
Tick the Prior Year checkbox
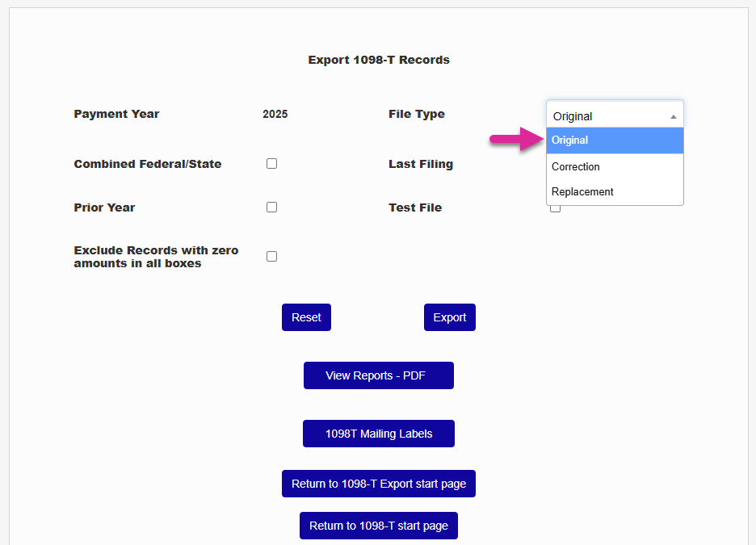click(x=272, y=207)
